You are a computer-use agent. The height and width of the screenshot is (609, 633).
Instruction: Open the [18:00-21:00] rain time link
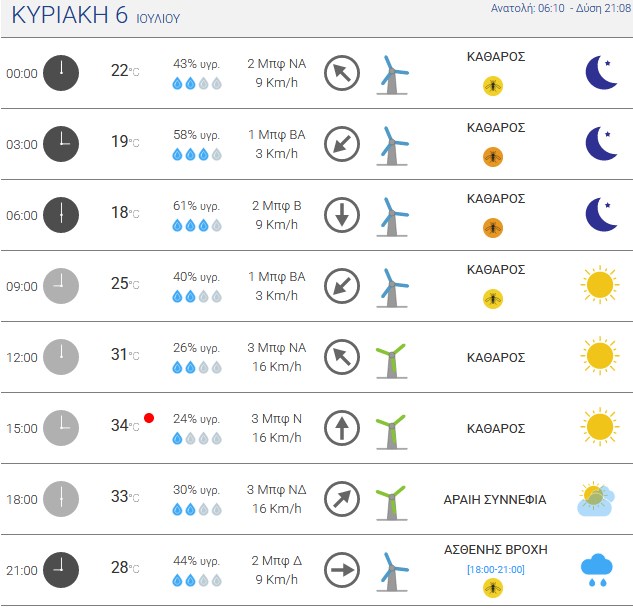point(496,569)
